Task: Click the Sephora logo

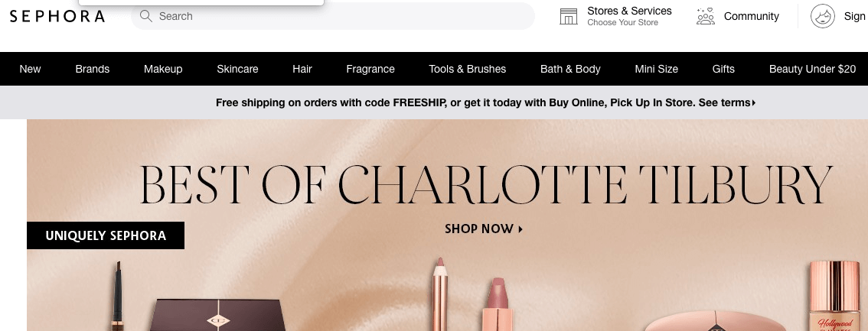Action: (x=57, y=16)
